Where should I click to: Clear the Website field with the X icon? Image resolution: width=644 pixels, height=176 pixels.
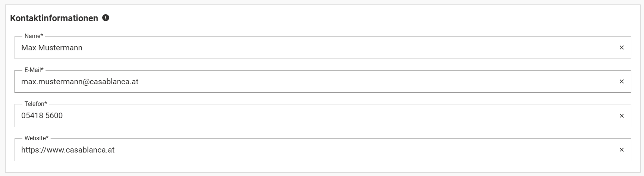(621, 150)
